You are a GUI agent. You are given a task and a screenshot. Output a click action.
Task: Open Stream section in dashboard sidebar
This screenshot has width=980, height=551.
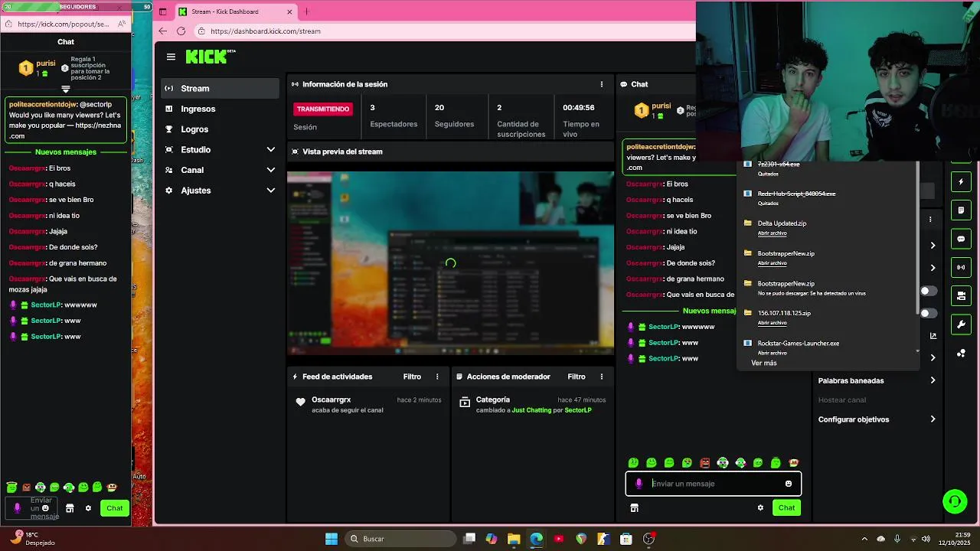point(220,88)
